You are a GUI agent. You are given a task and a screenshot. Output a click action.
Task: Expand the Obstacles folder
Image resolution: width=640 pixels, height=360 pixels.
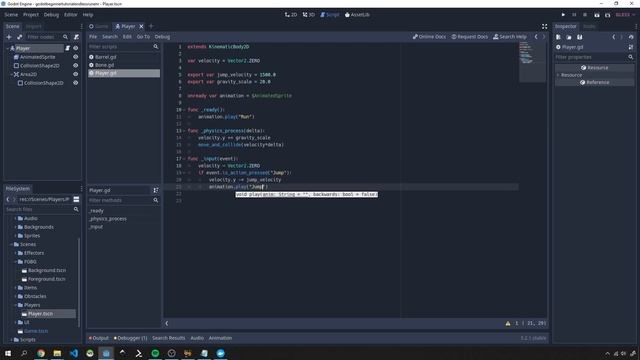[x=16, y=296]
